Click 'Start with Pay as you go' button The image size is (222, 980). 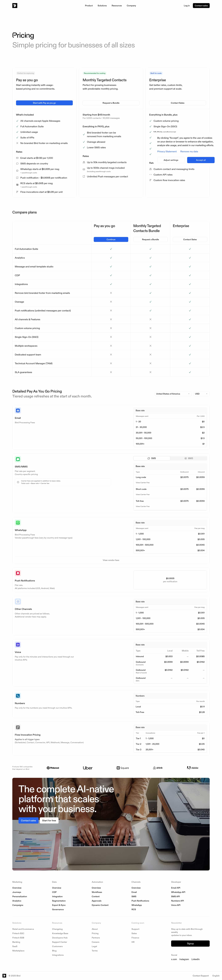tap(44, 103)
